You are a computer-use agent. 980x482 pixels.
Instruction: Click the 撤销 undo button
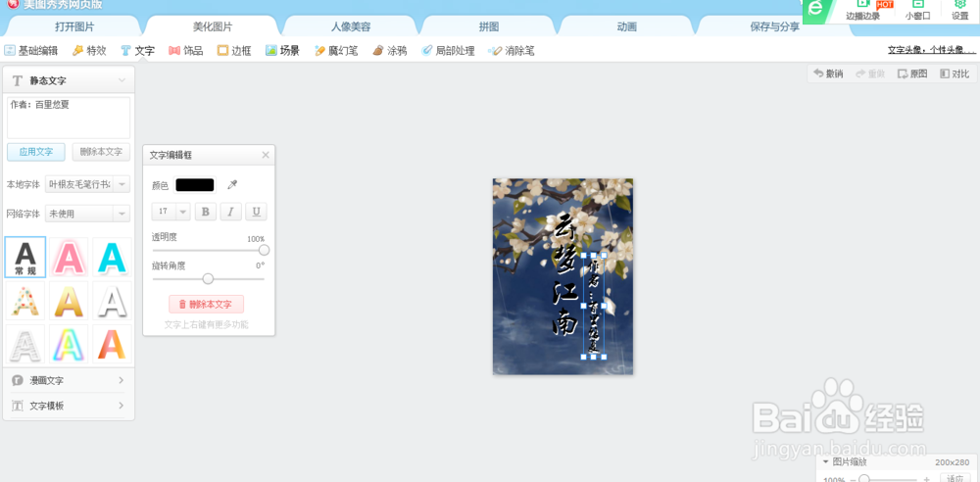(x=828, y=73)
